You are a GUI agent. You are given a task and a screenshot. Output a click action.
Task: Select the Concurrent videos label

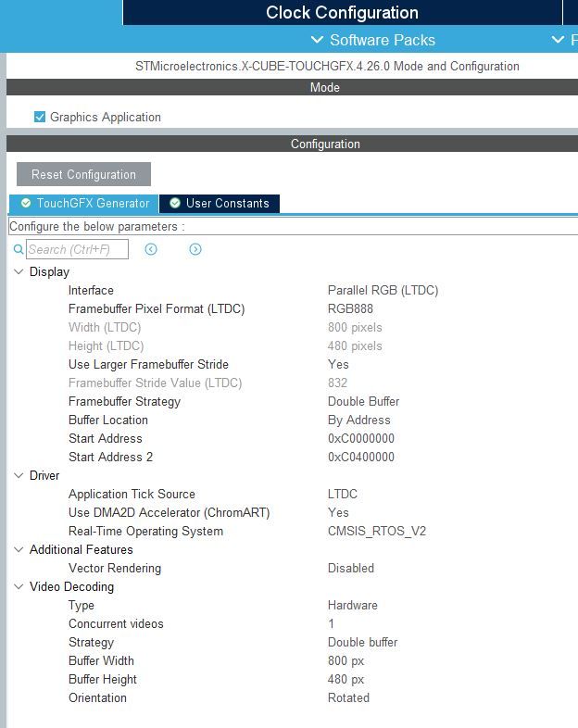pyautogui.click(x=116, y=623)
